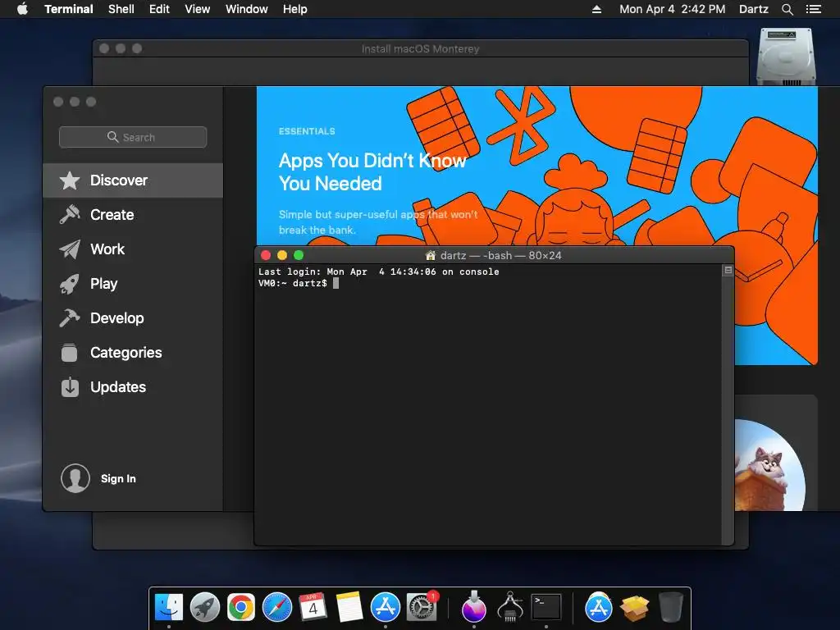Open Notification Center list icon

click(813, 9)
